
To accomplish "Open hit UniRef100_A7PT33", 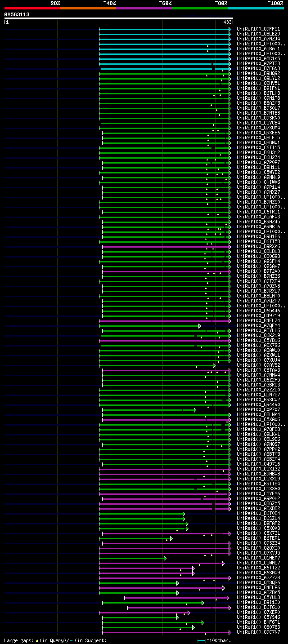I will pos(258,63).
